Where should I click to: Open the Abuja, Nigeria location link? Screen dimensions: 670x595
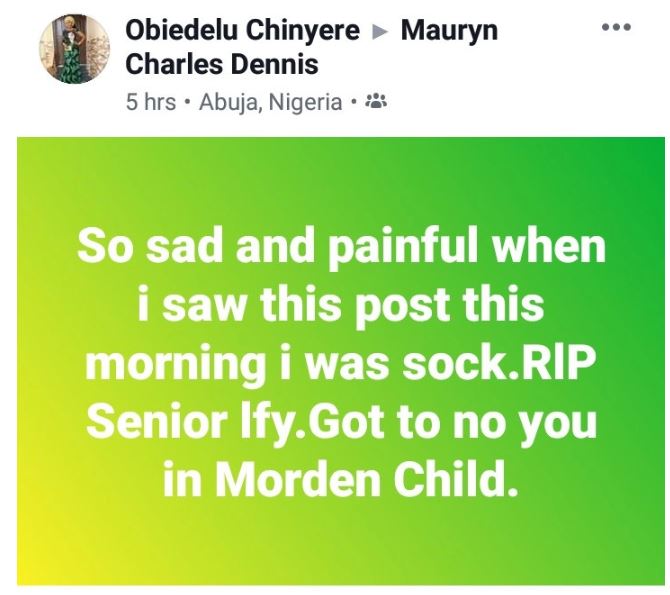[x=271, y=102]
